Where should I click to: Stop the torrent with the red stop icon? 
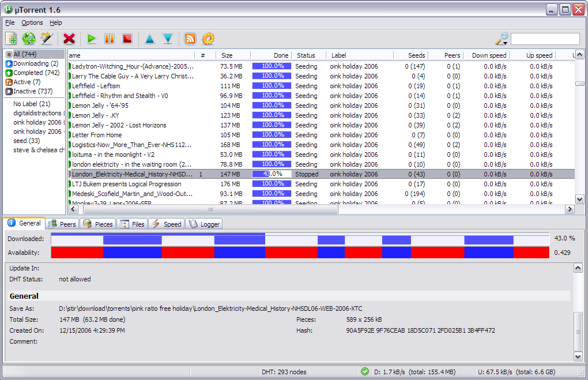(x=127, y=39)
